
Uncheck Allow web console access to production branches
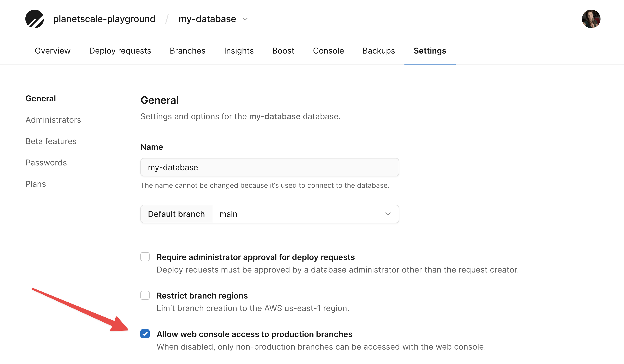point(145,334)
